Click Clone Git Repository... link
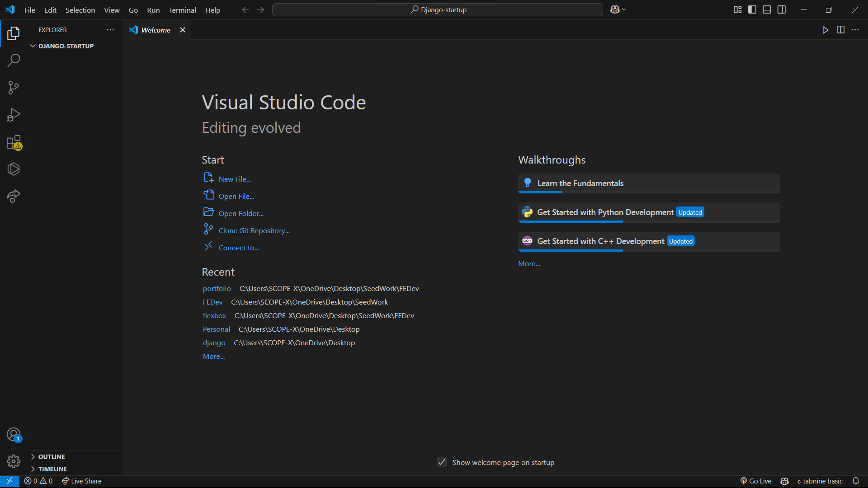 (x=254, y=230)
